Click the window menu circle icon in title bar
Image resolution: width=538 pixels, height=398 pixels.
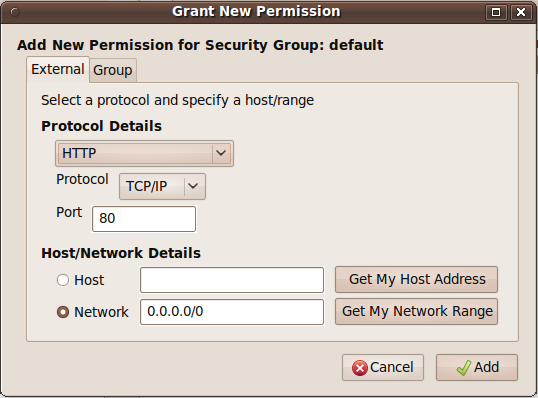coord(15,12)
